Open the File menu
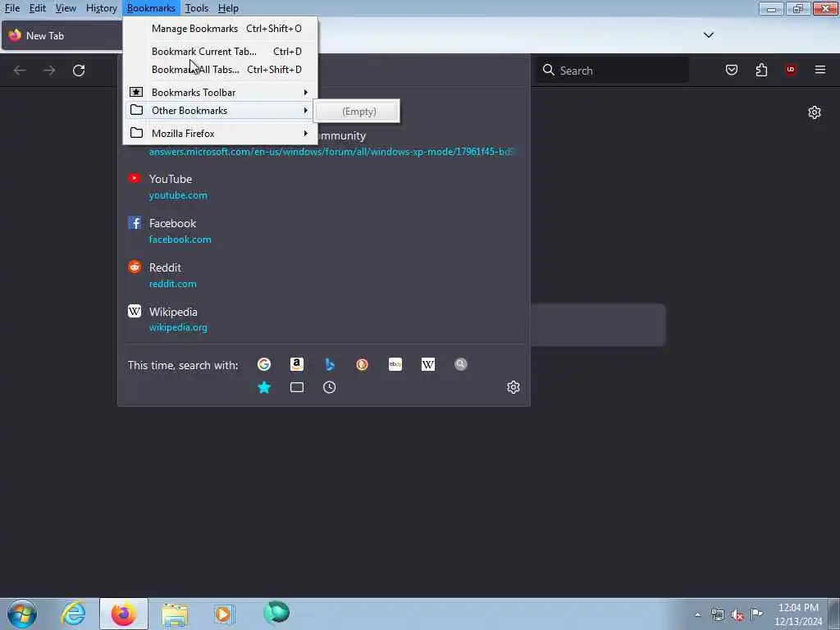 point(12,8)
